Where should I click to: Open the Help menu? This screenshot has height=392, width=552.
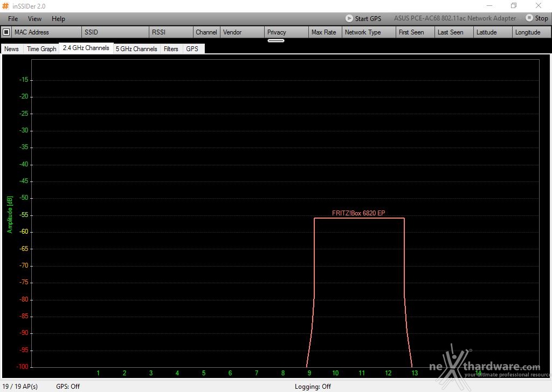[x=58, y=19]
